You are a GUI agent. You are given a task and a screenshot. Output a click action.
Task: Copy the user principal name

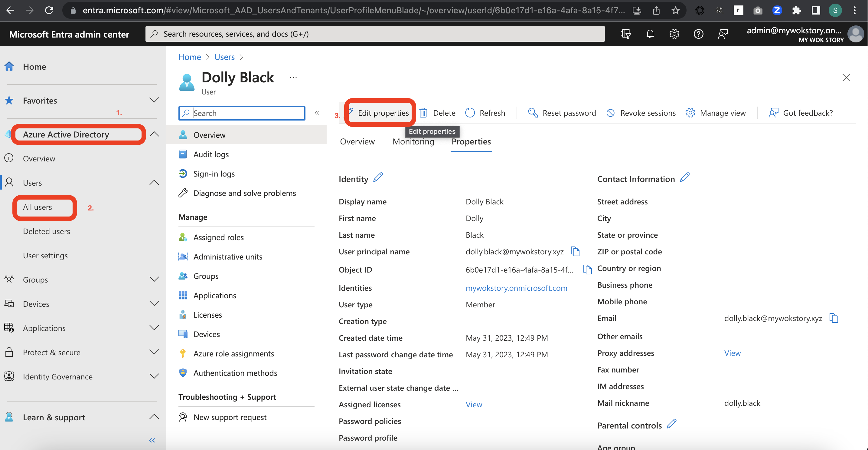click(575, 251)
